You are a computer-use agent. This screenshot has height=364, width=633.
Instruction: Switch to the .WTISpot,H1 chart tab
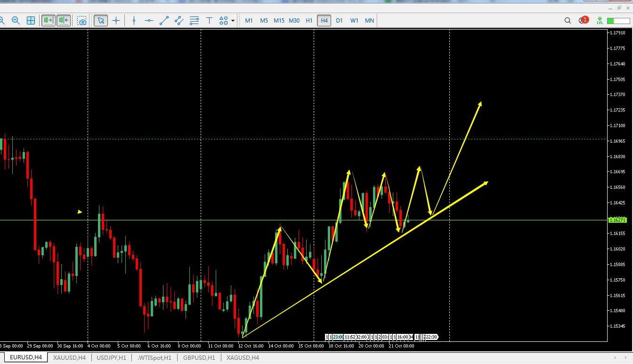[x=154, y=357]
